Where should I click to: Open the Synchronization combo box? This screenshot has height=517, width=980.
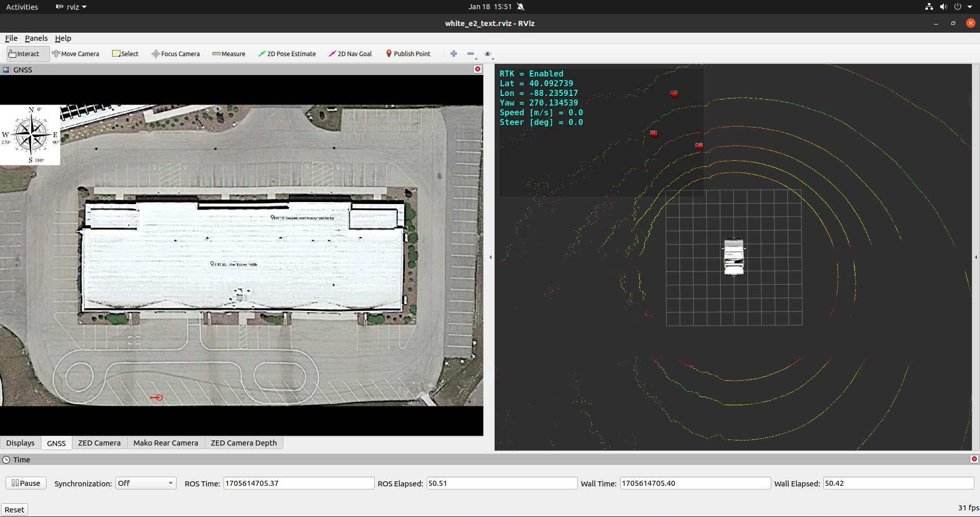[145, 483]
